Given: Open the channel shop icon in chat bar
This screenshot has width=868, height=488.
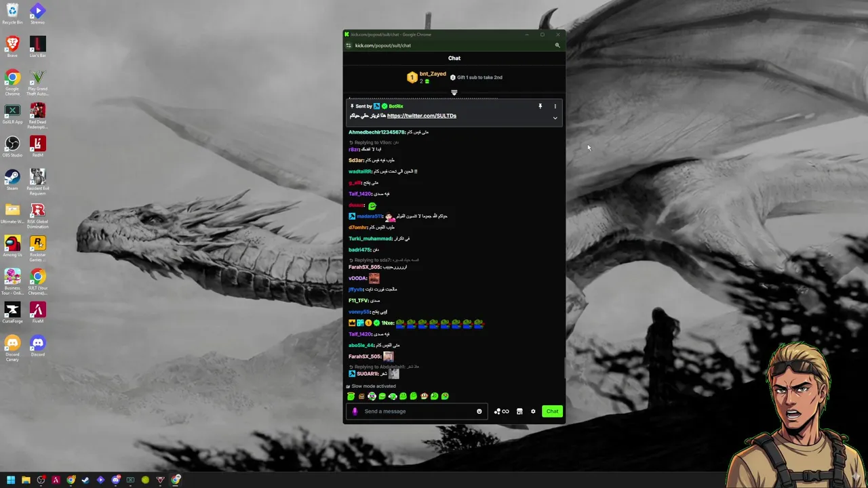Looking at the screenshot, I should 519,411.
